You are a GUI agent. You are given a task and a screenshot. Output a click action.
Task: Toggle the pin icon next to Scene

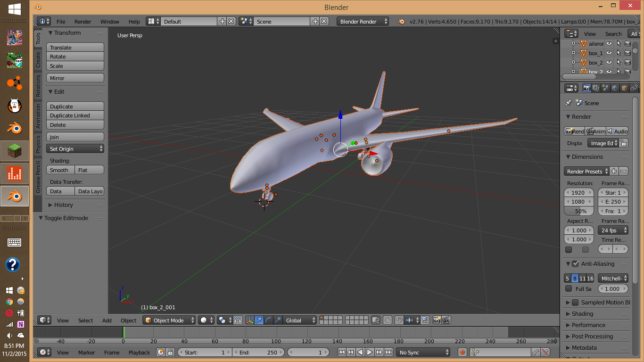click(569, 103)
